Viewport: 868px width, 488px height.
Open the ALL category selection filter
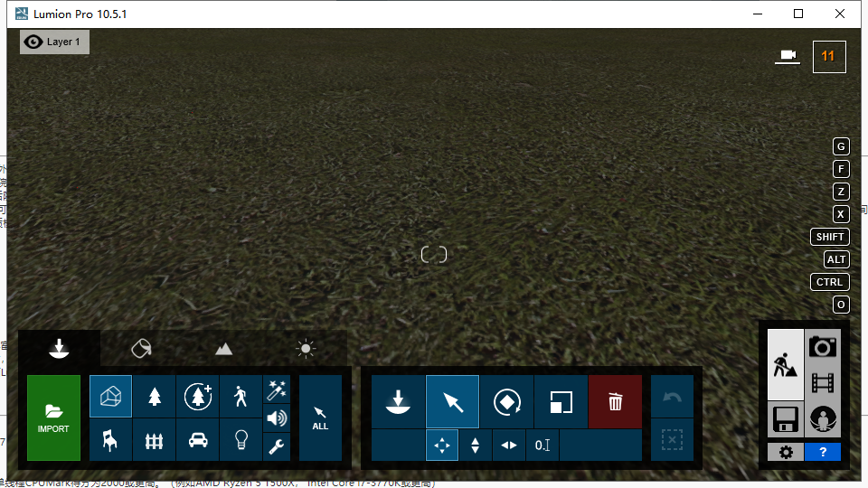coord(320,418)
